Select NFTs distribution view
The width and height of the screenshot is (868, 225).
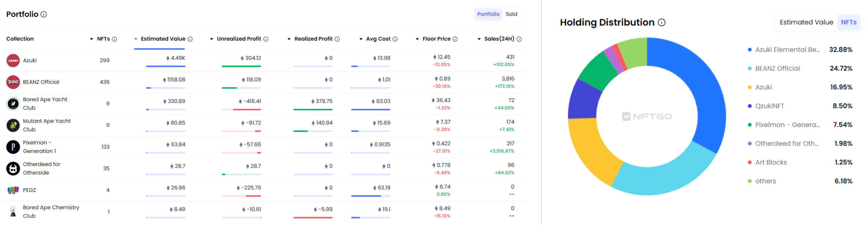point(848,22)
